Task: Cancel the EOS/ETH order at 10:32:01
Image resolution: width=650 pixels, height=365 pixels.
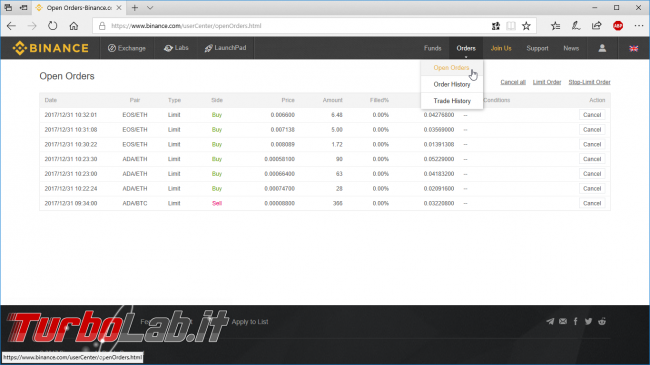Action: click(592, 115)
